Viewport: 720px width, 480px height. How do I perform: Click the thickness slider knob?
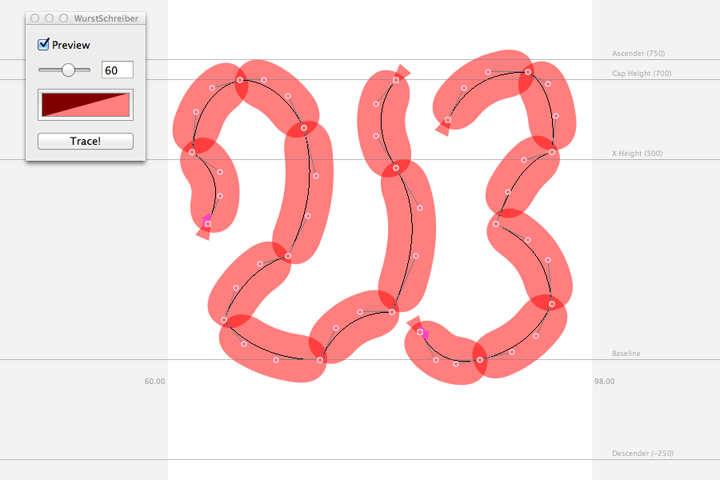tap(68, 70)
